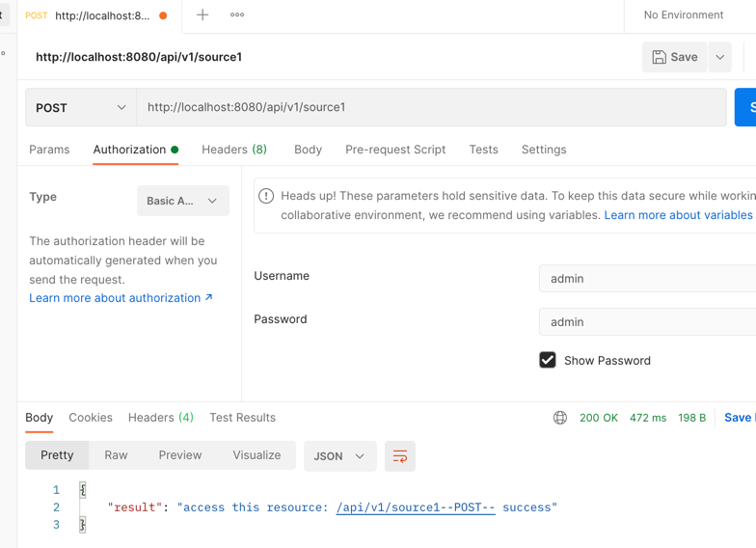The width and height of the screenshot is (756, 548).
Task: Select the Raw response view
Action: [116, 455]
